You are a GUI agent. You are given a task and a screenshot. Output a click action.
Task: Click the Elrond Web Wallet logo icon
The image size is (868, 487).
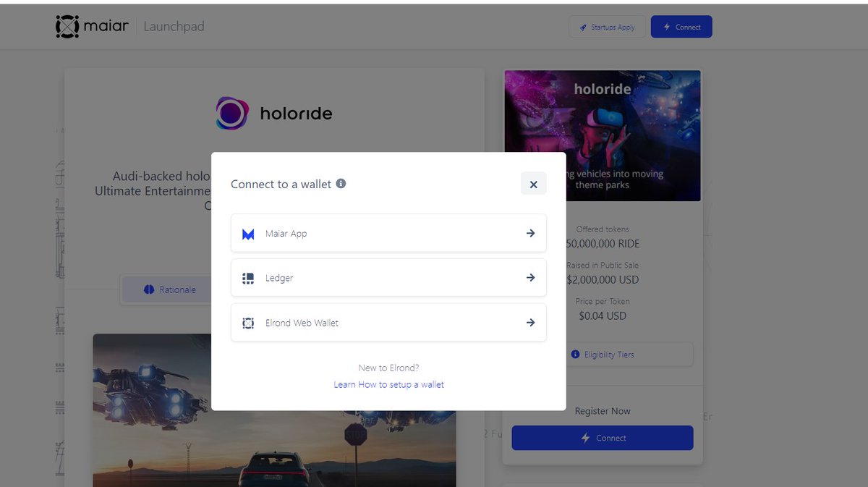[x=248, y=323]
